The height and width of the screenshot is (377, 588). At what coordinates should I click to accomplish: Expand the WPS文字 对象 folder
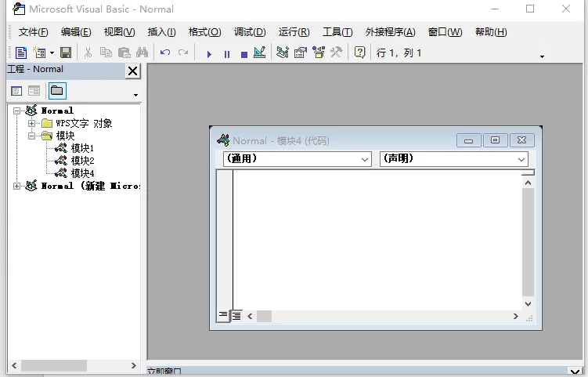(31, 123)
